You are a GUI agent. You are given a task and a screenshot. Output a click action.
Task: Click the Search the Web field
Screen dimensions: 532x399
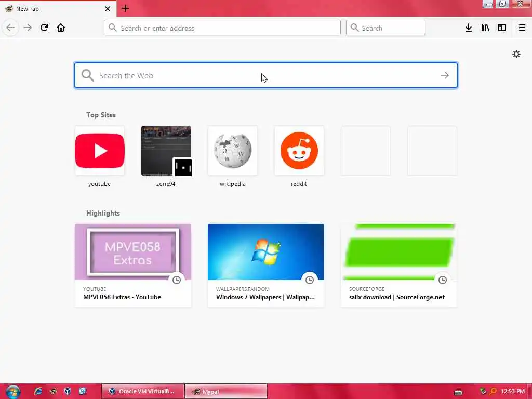(x=265, y=75)
